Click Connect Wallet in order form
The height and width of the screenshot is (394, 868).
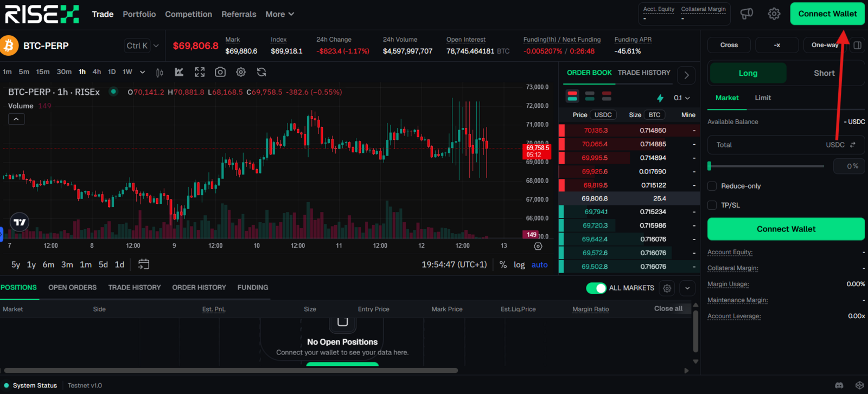[x=786, y=229]
